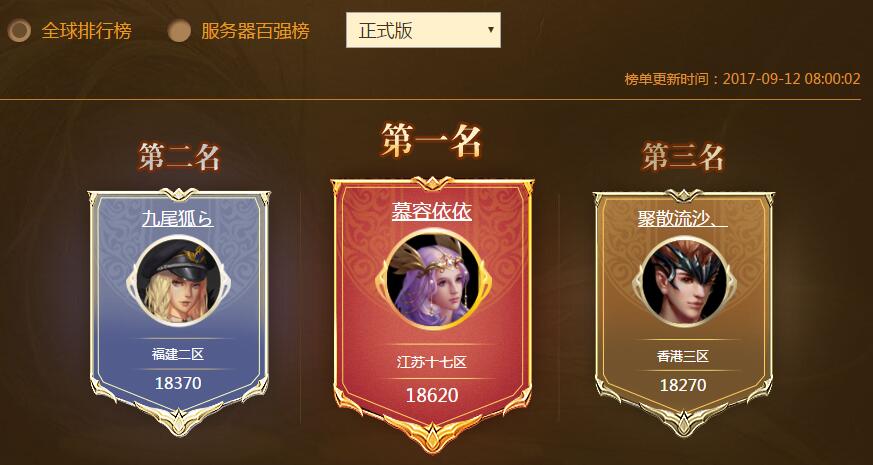This screenshot has height=465, width=873.
Task: Click server label 江苏十七区
Action: pyautogui.click(x=431, y=363)
